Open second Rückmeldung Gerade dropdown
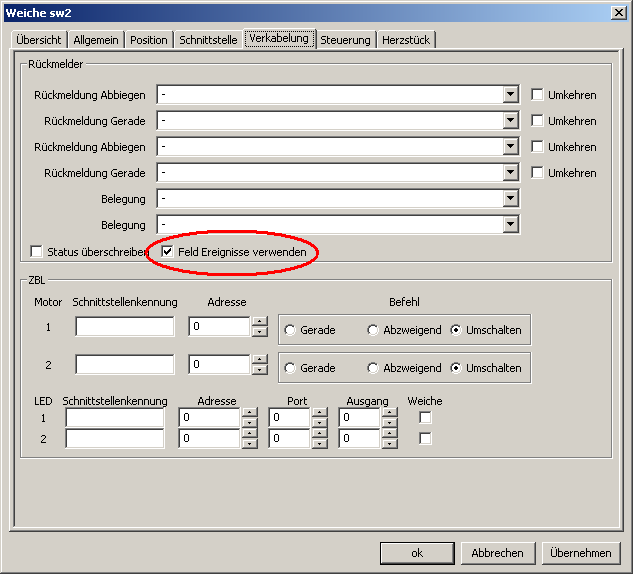 pos(511,173)
